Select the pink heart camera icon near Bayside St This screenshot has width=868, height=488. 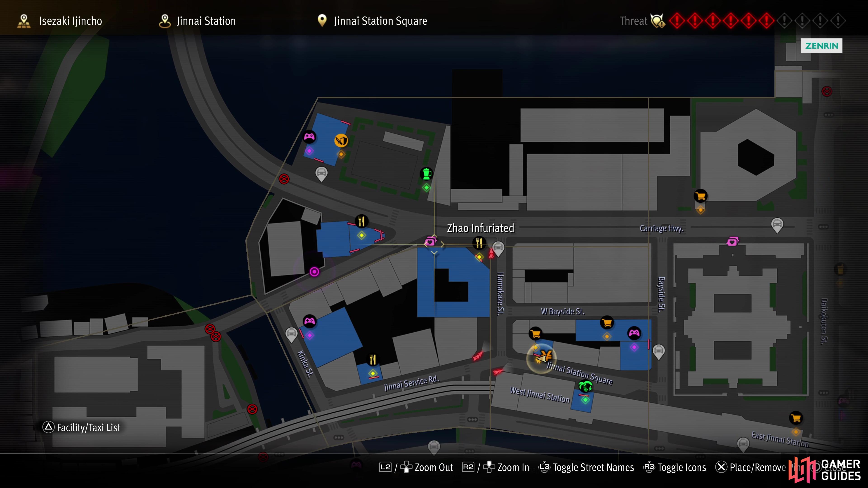(x=733, y=242)
